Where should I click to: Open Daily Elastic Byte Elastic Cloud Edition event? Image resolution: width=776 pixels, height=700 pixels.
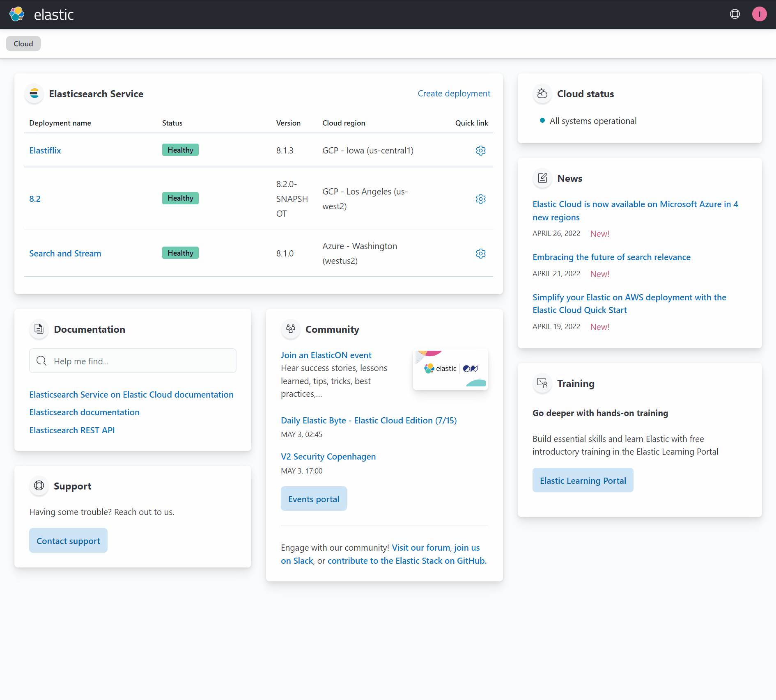click(x=369, y=421)
